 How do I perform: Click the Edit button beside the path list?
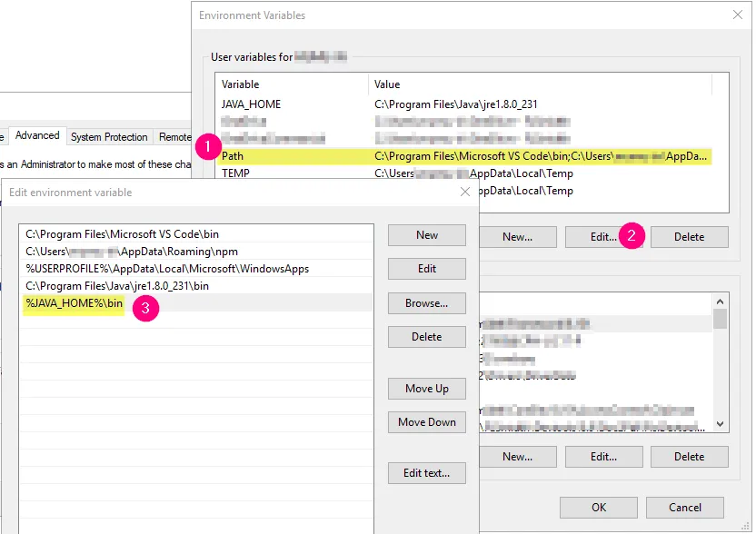(x=427, y=269)
